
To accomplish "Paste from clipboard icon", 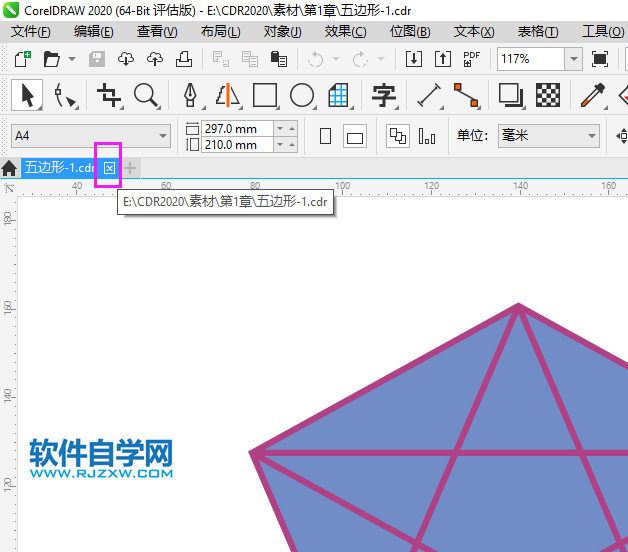I will point(279,59).
